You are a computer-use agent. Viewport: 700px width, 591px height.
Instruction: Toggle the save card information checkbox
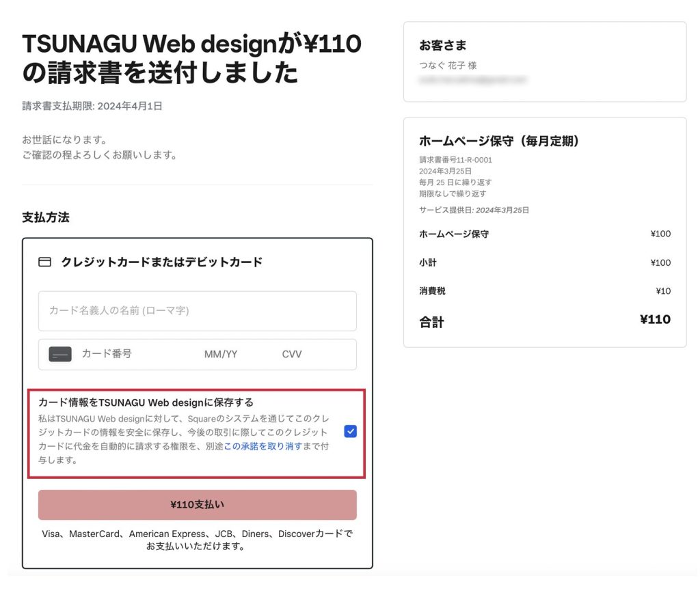[x=350, y=432]
